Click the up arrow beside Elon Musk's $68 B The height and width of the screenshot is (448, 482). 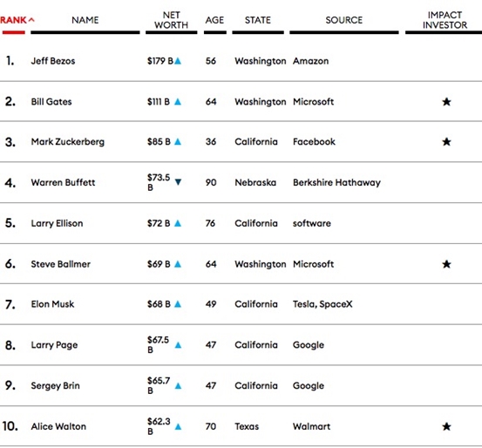pos(178,304)
